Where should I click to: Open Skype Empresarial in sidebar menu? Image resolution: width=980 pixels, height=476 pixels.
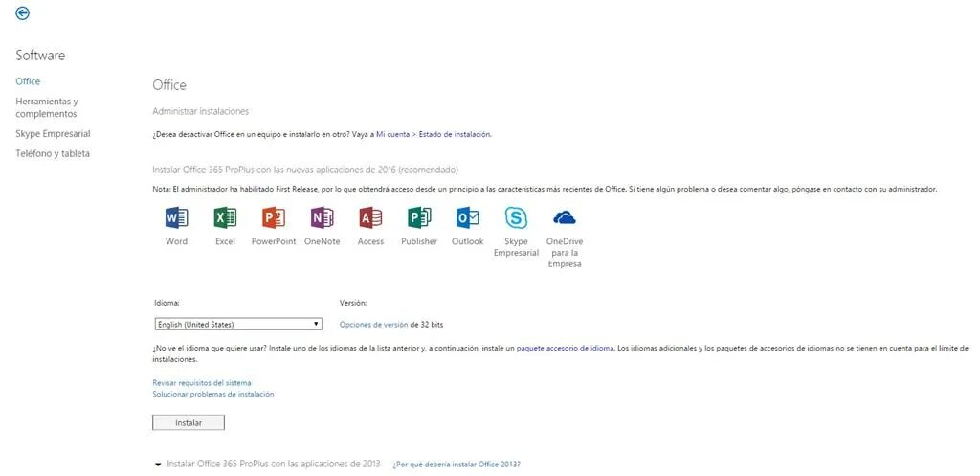pyautogui.click(x=54, y=134)
